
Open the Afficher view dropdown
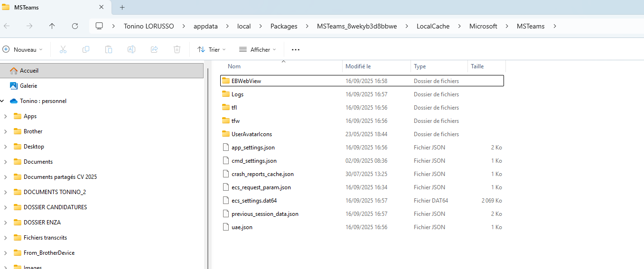(x=258, y=49)
